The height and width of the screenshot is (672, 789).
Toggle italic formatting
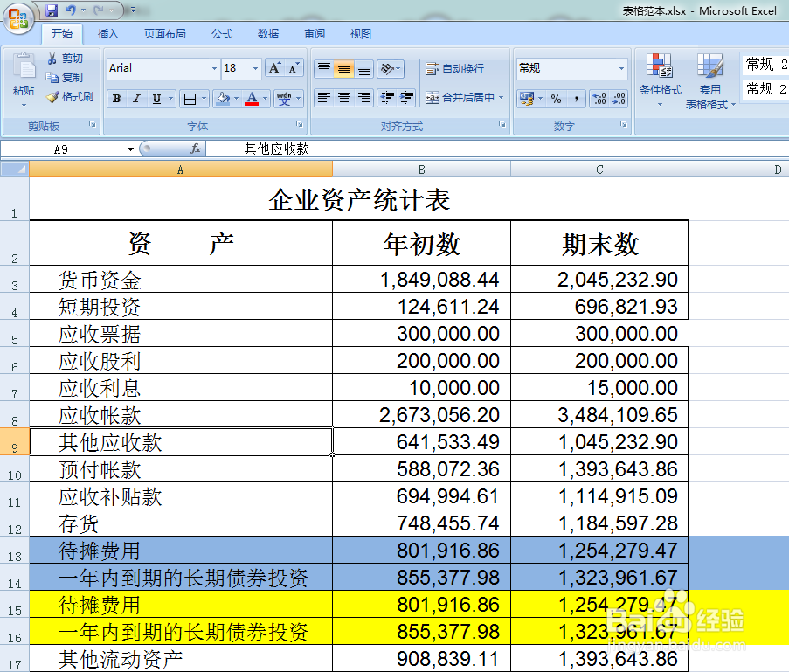pos(136,99)
